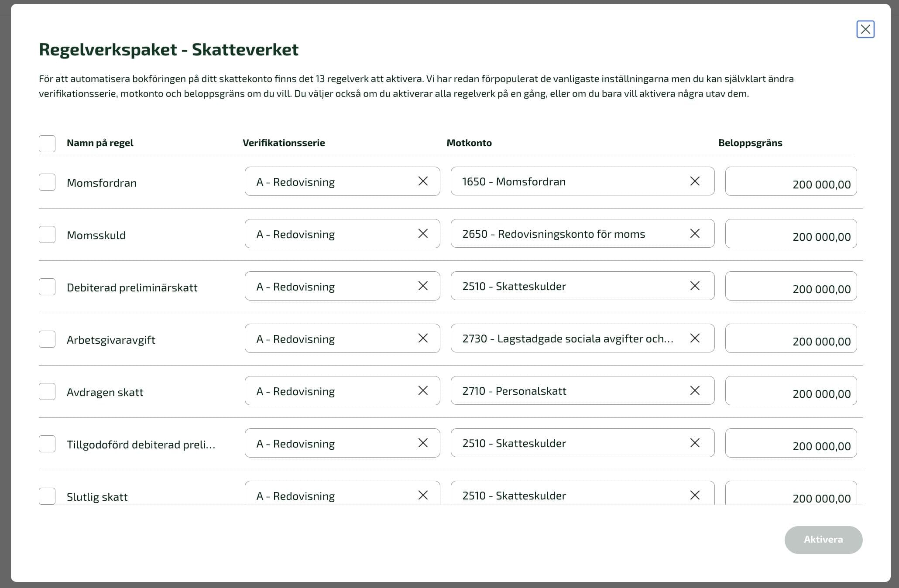Check the Momsfordran rule

47,182
